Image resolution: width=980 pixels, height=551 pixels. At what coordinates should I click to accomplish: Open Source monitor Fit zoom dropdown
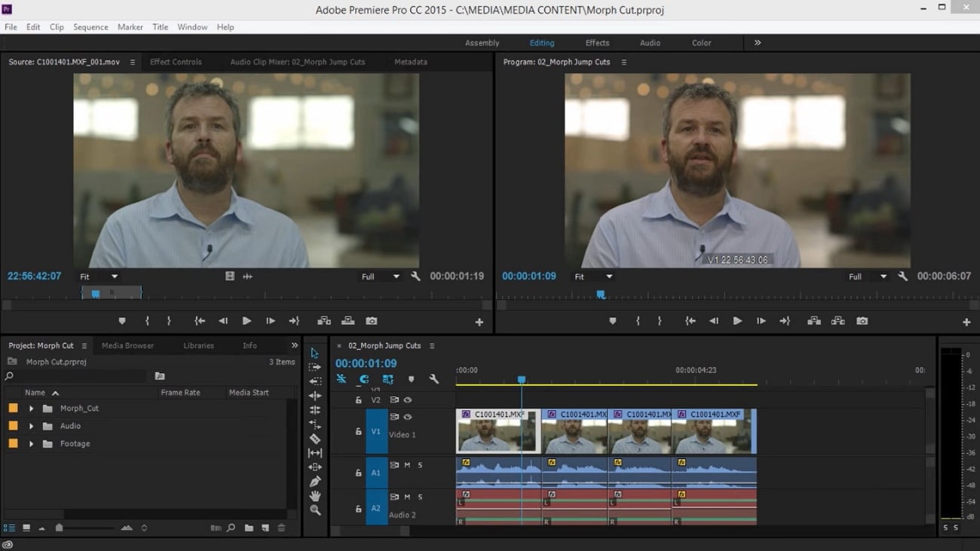[100, 277]
